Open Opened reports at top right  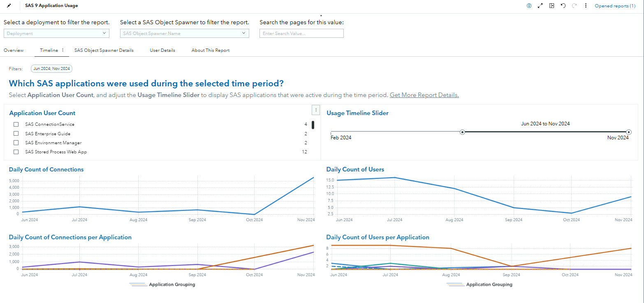615,5
